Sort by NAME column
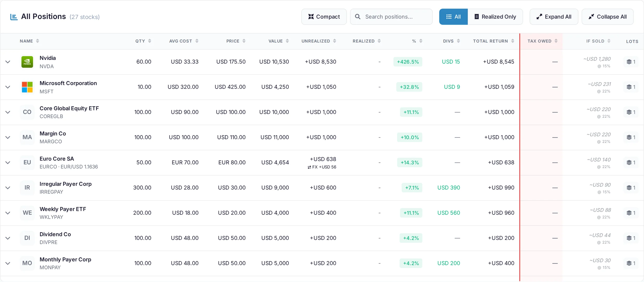Screen dimensions: 644x282 click(x=29, y=41)
